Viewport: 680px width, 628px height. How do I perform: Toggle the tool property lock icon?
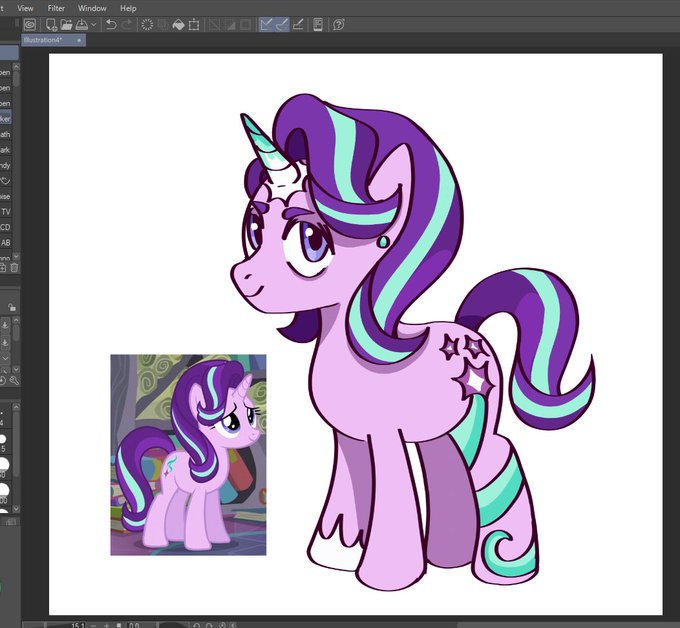pyautogui.click(x=12, y=307)
